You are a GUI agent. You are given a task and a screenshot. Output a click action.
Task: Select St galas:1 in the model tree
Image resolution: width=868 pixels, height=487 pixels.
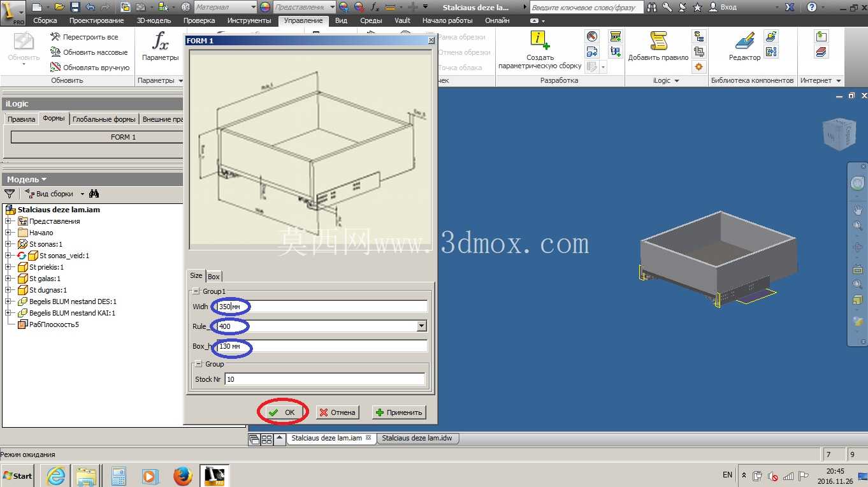pos(45,279)
